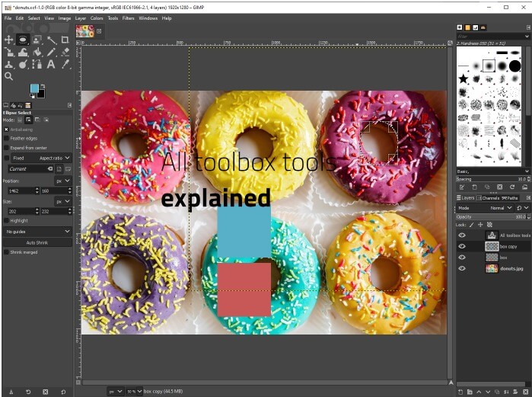Enable Expand from center checkbox
This screenshot has height=397, width=532.
pyautogui.click(x=6, y=148)
